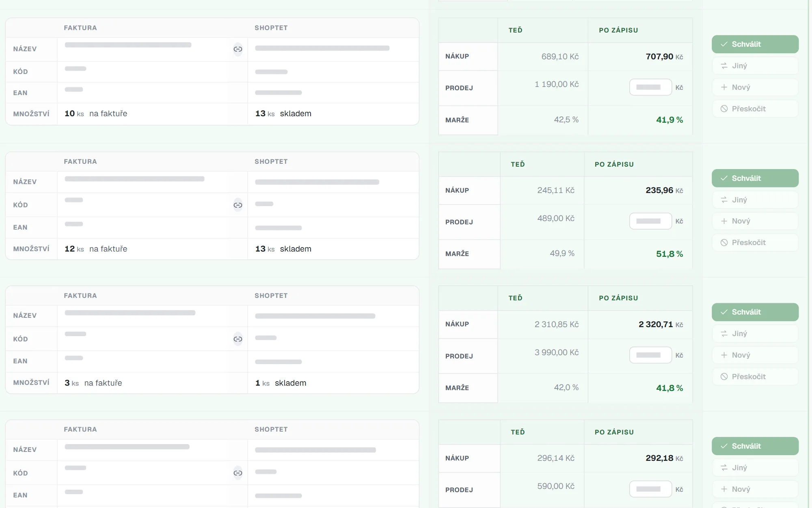Viewport: 812px width, 508px height.
Task: Approve with Schválit for the 292,18 Kč item
Action: 755,446
